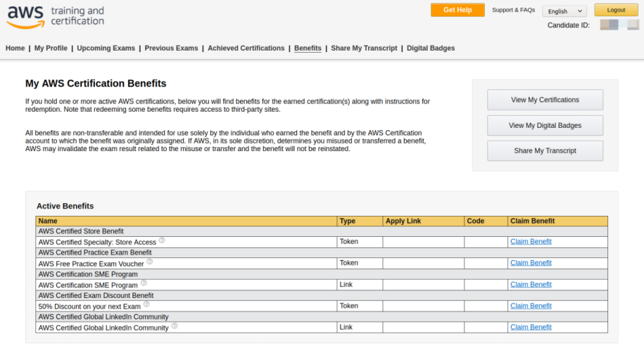Screen dimensions: 644x348
Task: Click help icon beside Store Access
Action: (162, 240)
